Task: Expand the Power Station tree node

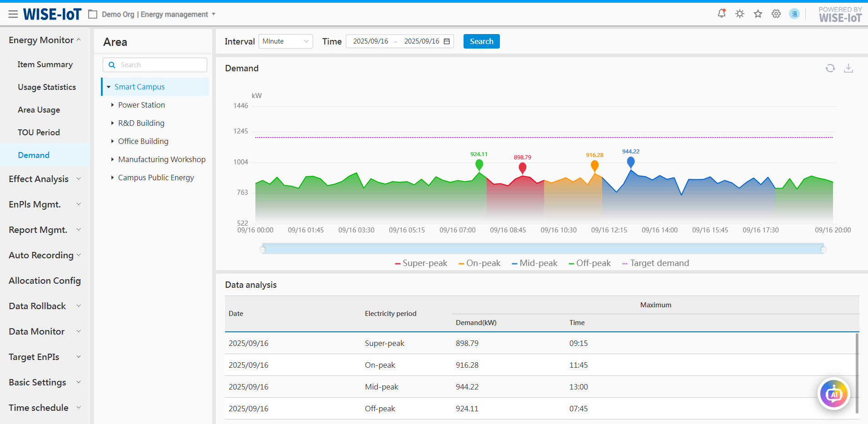Action: (112, 105)
